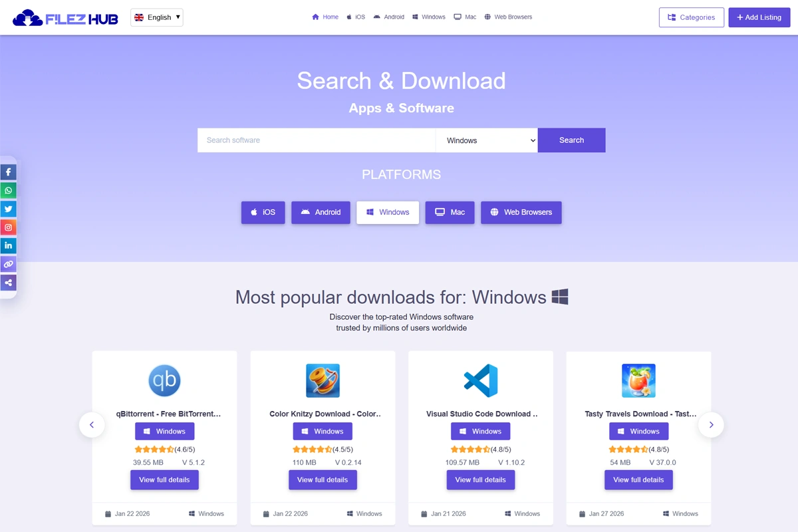The image size is (798, 532).
Task: Click Windows tag button on Visual Studio Code card
Action: (x=481, y=431)
